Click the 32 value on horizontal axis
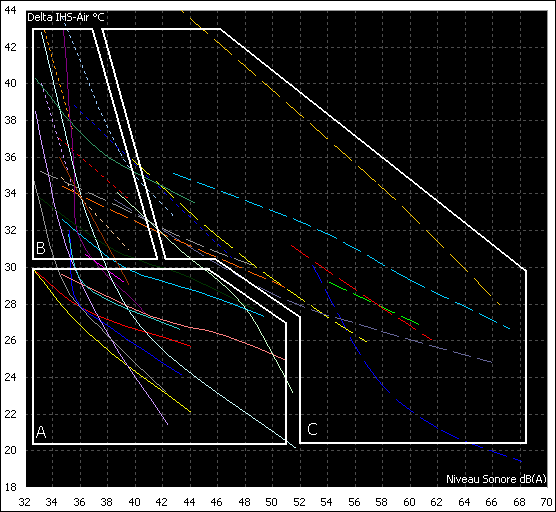This screenshot has width=556, height=512. (x=24, y=502)
